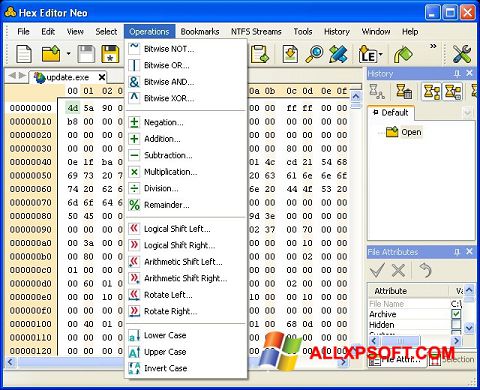The image size is (480, 390).
Task: Click fourth History panel hourglass icon
Action: (453, 92)
